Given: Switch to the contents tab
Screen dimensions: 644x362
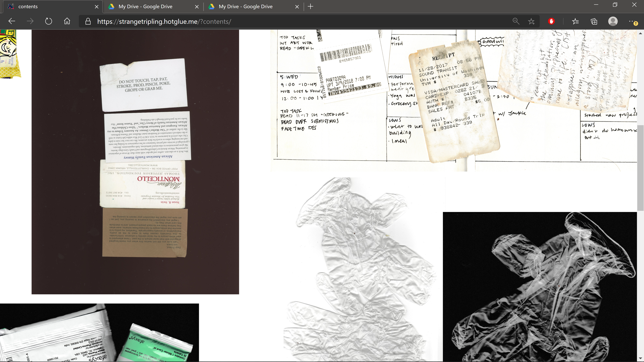Looking at the screenshot, I should [x=52, y=7].
